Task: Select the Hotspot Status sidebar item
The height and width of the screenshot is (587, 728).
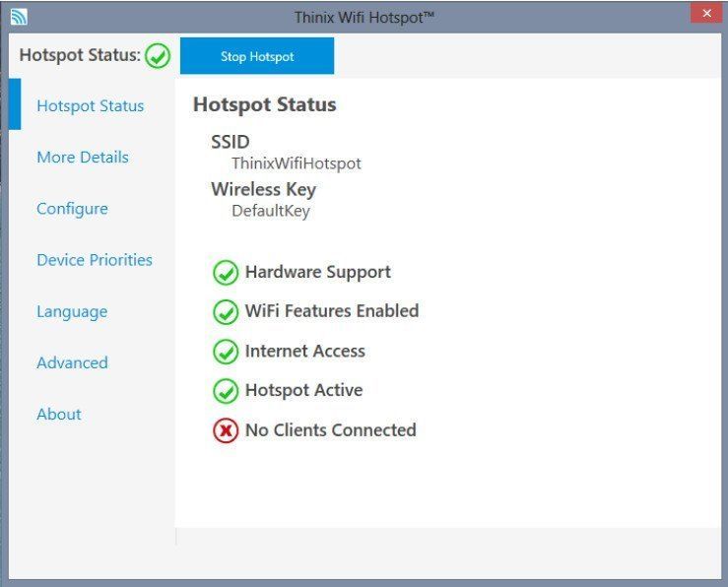Action: [90, 105]
